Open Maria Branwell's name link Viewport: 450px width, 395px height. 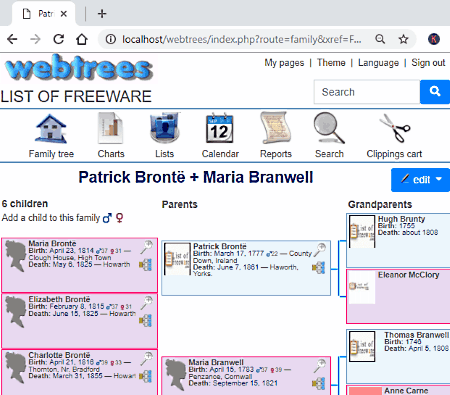coord(216,362)
